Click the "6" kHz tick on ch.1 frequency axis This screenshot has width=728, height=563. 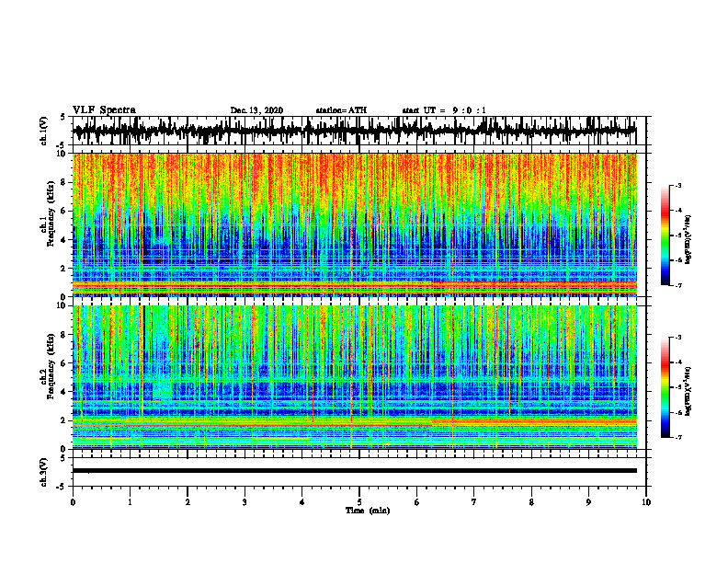64,211
